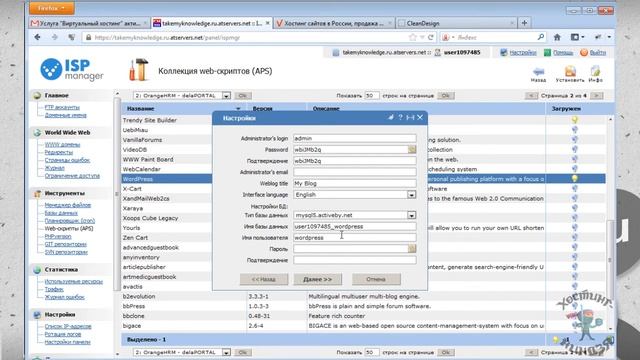Click the 'Инфо' toolbar icon
The width and height of the screenshot is (640, 360).
point(596,74)
